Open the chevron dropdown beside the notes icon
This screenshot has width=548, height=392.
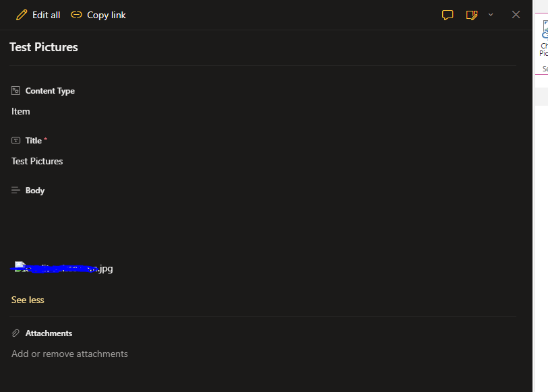(x=490, y=14)
